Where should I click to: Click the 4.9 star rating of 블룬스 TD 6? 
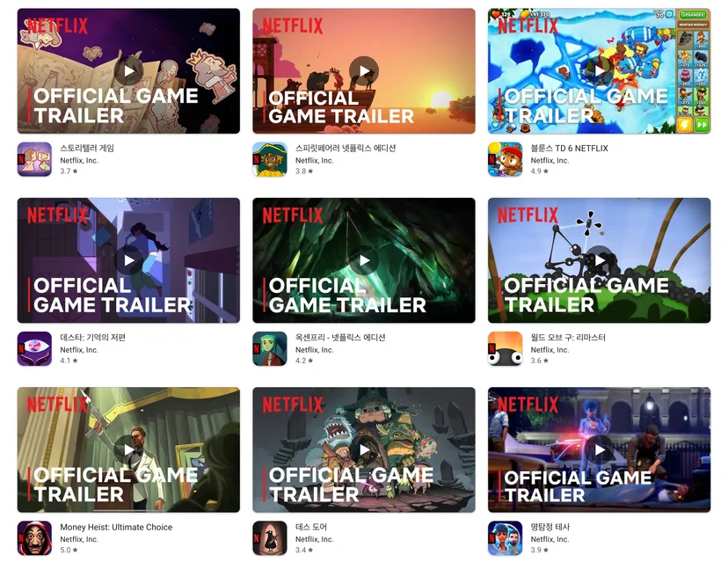(x=540, y=172)
